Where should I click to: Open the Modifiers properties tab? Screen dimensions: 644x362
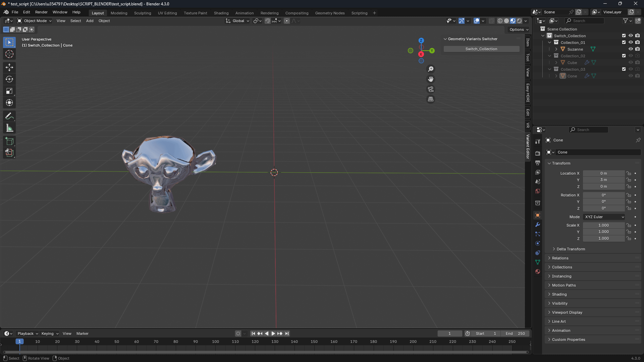tap(538, 225)
